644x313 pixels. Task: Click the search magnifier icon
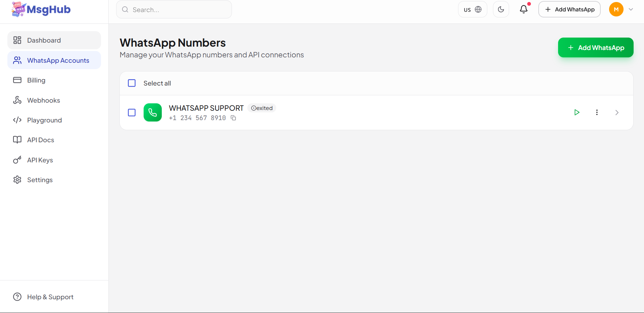click(x=125, y=9)
